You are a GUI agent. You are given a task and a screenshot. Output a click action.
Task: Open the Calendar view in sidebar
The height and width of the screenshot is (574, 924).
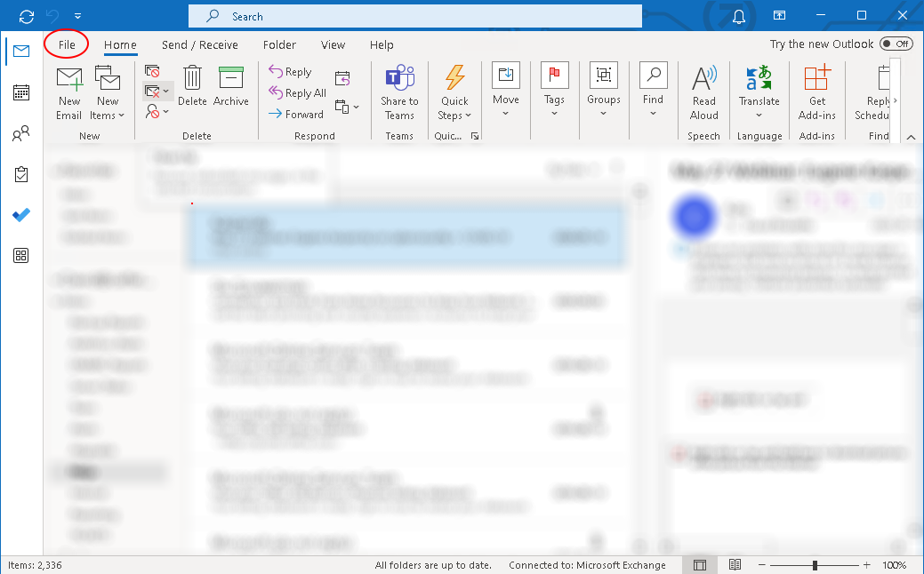pos(21,92)
